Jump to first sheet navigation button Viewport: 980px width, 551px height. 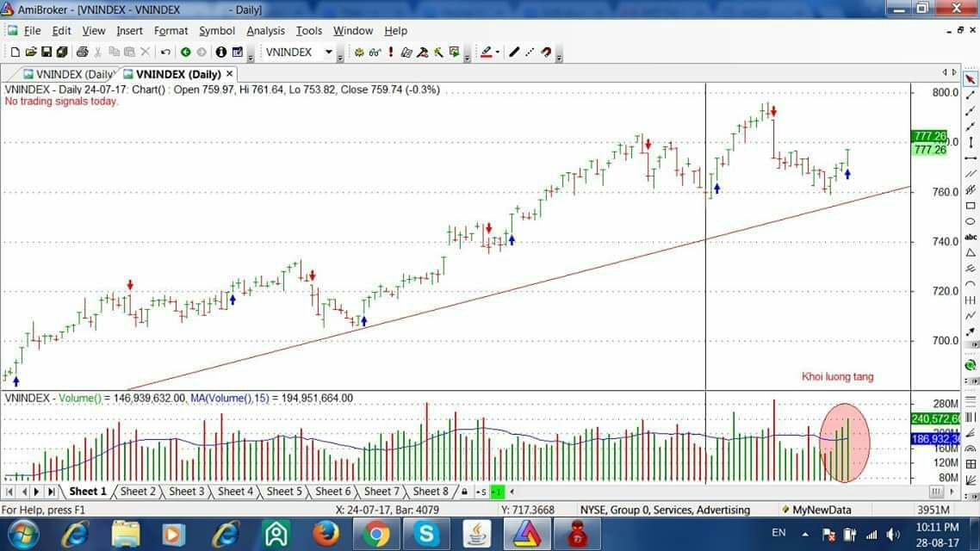coord(9,492)
